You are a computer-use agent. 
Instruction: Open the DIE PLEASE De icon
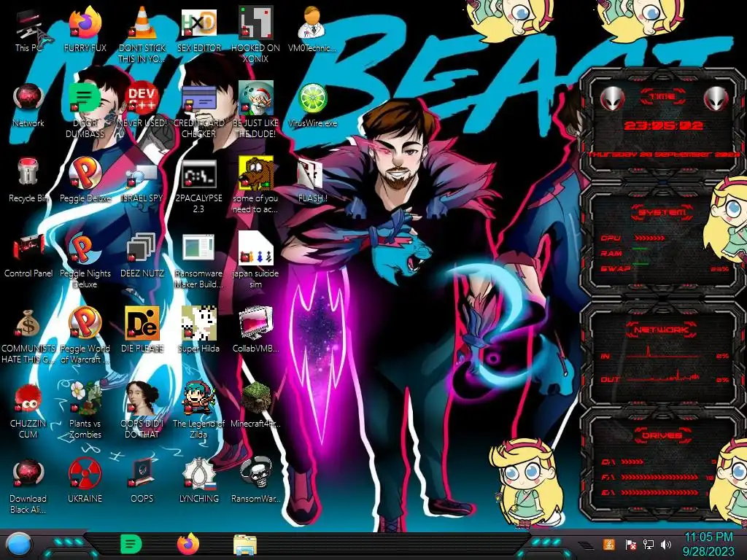coord(142,330)
